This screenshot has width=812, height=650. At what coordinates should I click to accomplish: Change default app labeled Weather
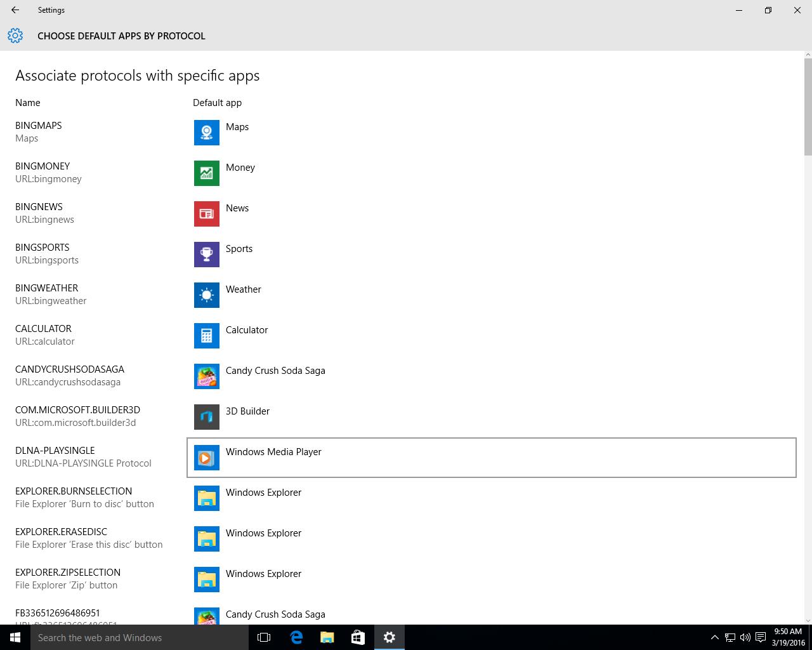491,295
